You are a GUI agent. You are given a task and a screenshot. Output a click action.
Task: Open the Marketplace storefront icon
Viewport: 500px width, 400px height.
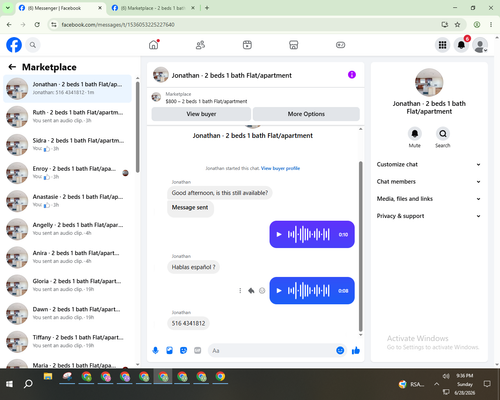(294, 45)
